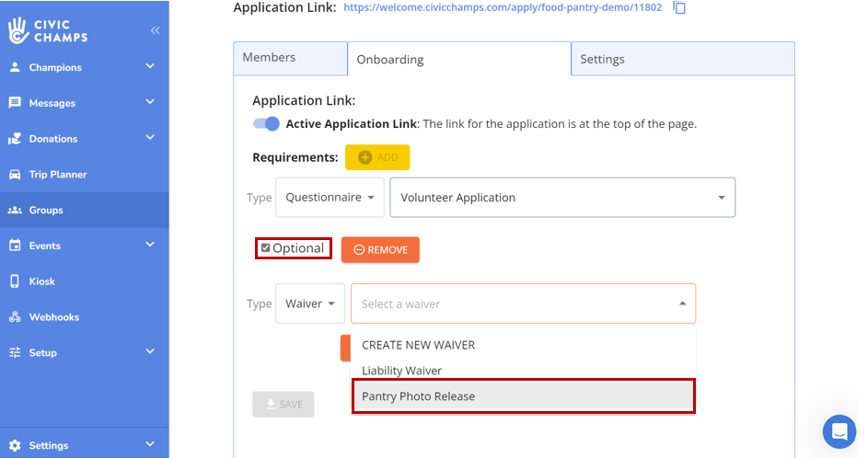
Task: Click the copy application link icon
Action: (x=679, y=8)
